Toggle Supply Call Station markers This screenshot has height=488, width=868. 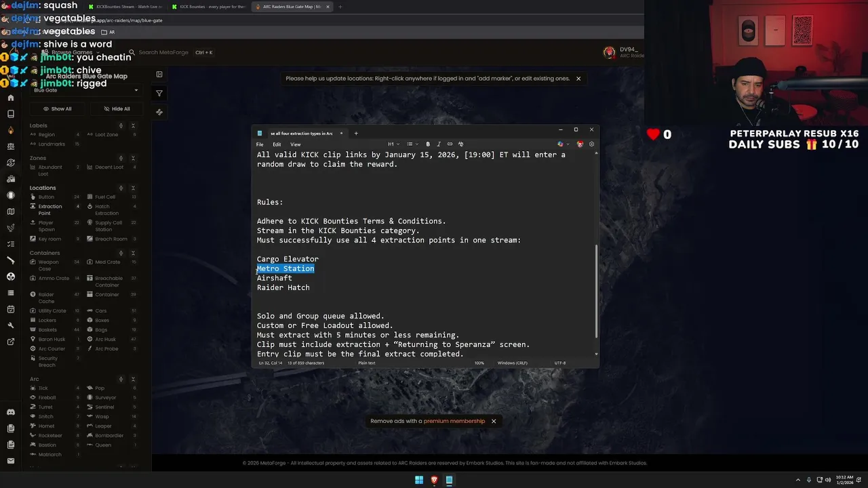112,226
